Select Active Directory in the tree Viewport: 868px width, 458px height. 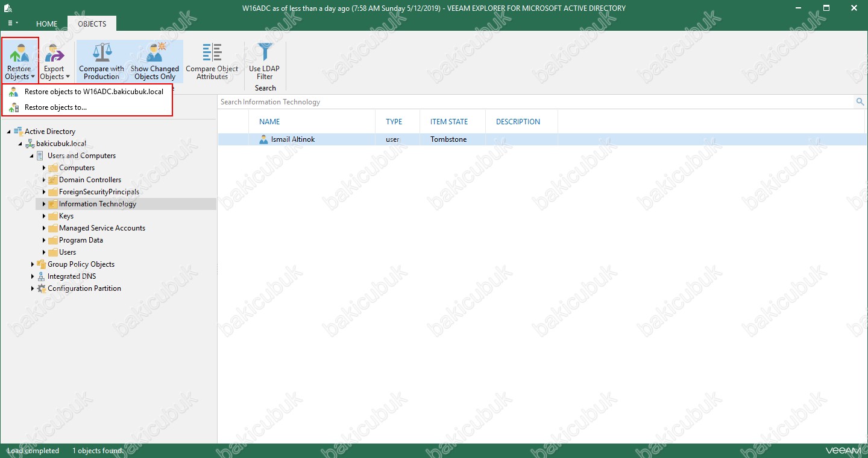pos(50,132)
